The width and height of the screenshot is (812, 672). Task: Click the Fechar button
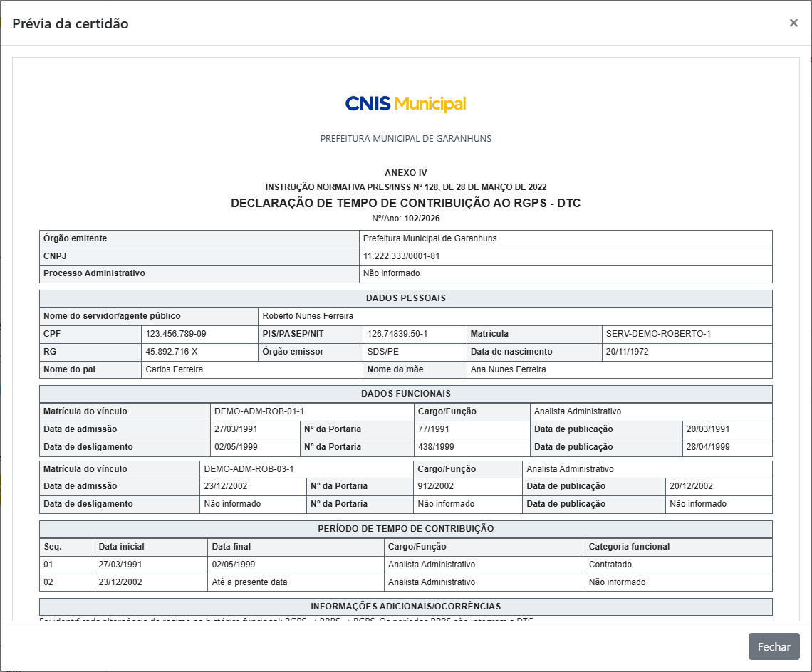pos(774,646)
